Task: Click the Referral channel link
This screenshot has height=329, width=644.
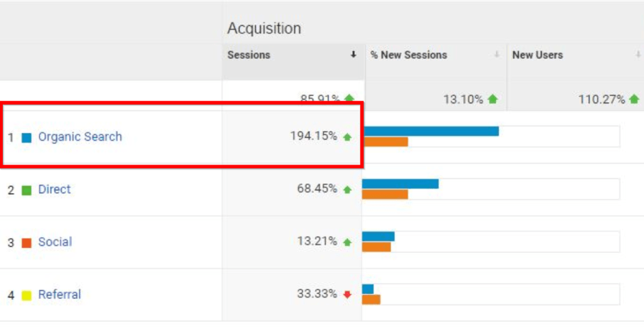Action: tap(59, 295)
